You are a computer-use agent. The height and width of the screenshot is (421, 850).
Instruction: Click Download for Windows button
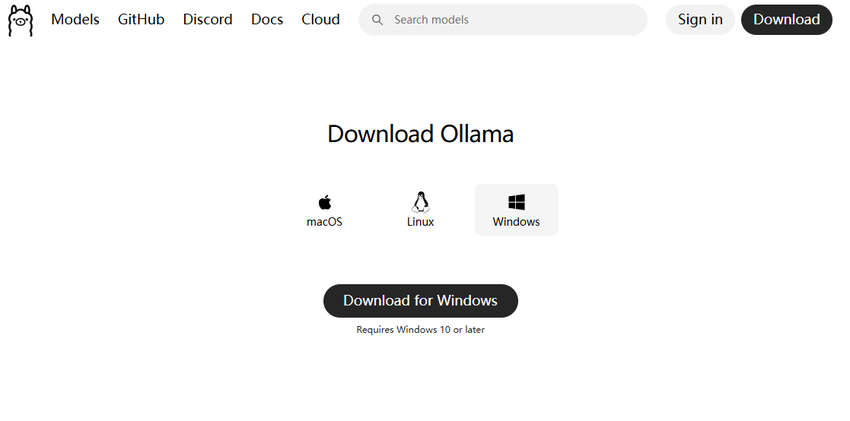(420, 301)
